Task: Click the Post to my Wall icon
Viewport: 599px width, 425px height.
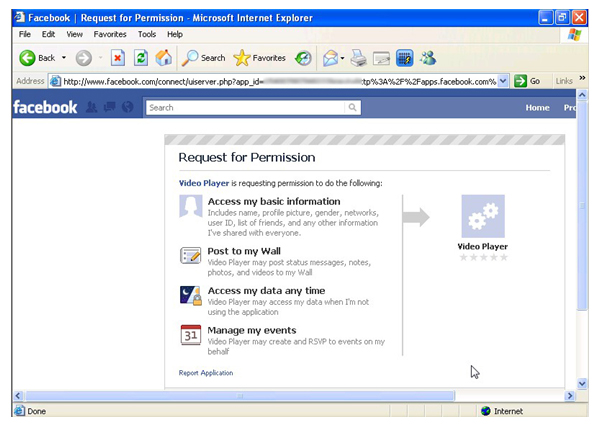Action: coord(190,255)
